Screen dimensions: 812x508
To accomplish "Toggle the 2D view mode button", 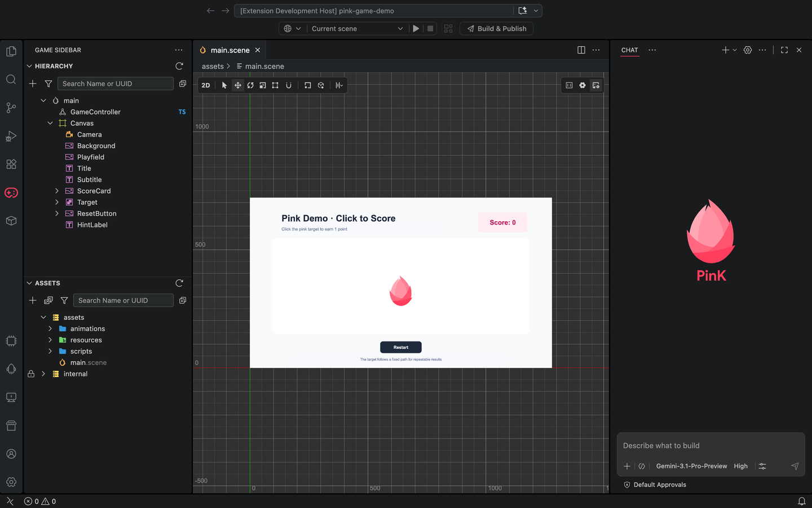I will click(206, 85).
